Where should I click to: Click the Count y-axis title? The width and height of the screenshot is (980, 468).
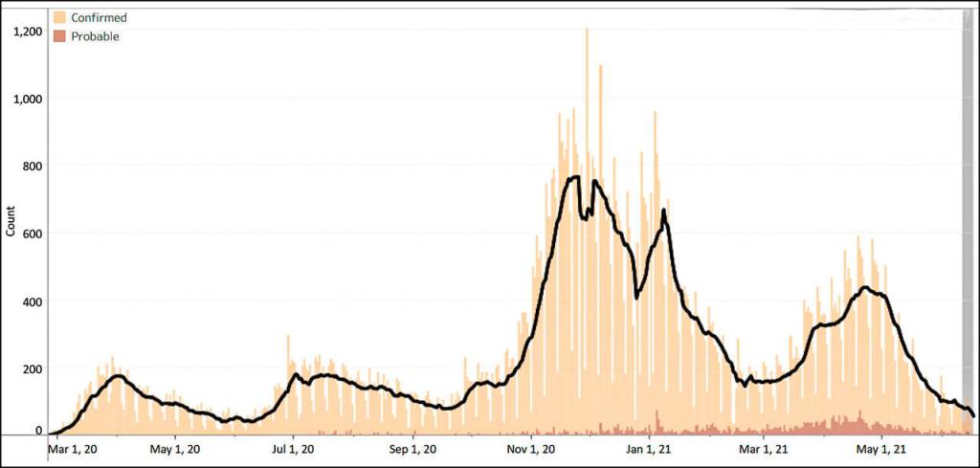coord(11,221)
